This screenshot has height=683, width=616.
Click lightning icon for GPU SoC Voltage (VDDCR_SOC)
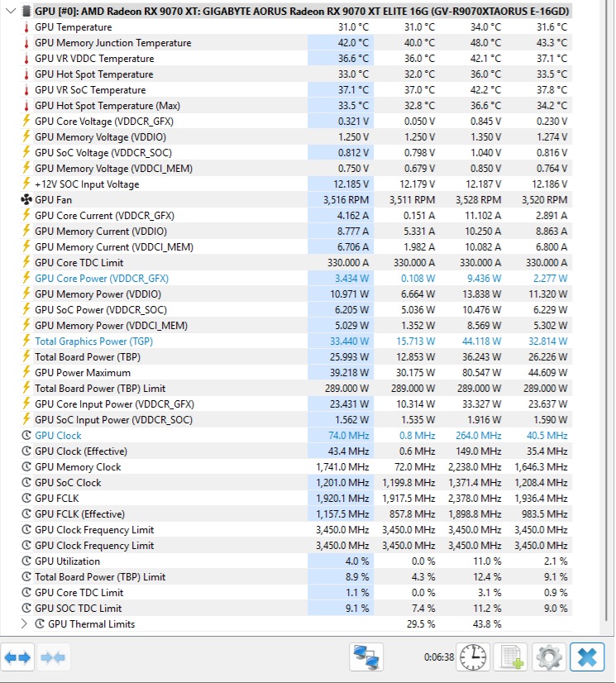click(26, 152)
